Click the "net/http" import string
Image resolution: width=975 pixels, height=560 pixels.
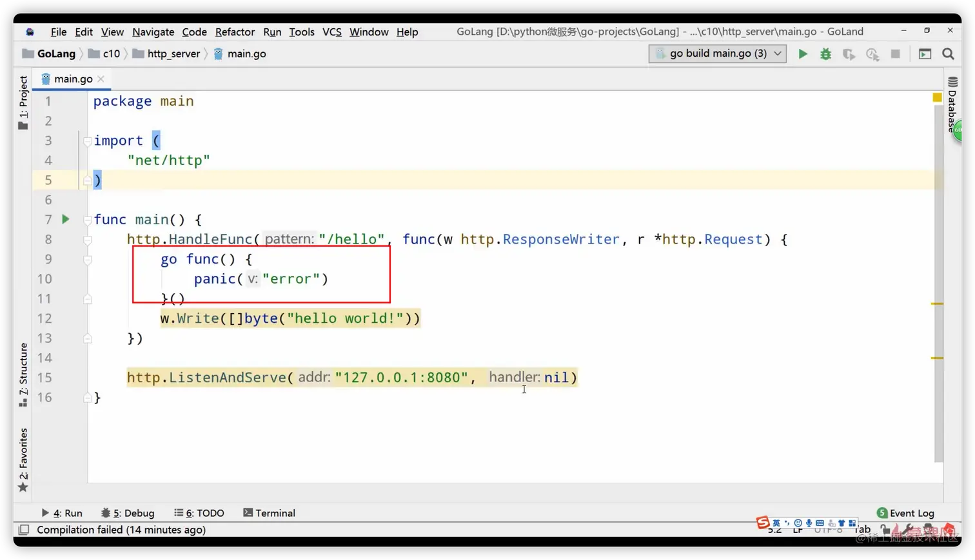click(168, 160)
